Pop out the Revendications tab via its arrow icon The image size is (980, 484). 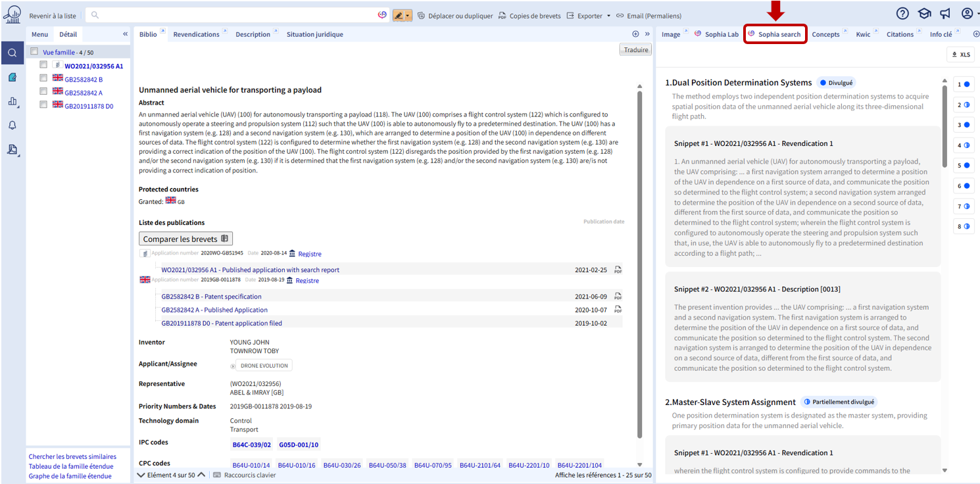(225, 32)
